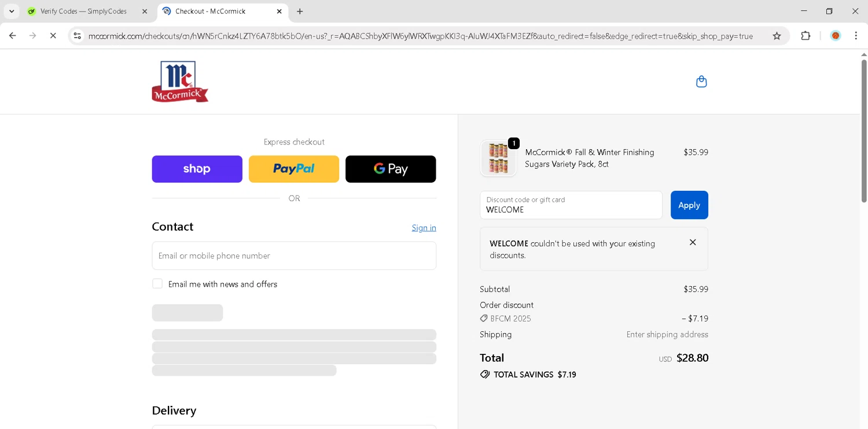
Task: Select the Checkout - McCormick tab
Action: coord(223,11)
